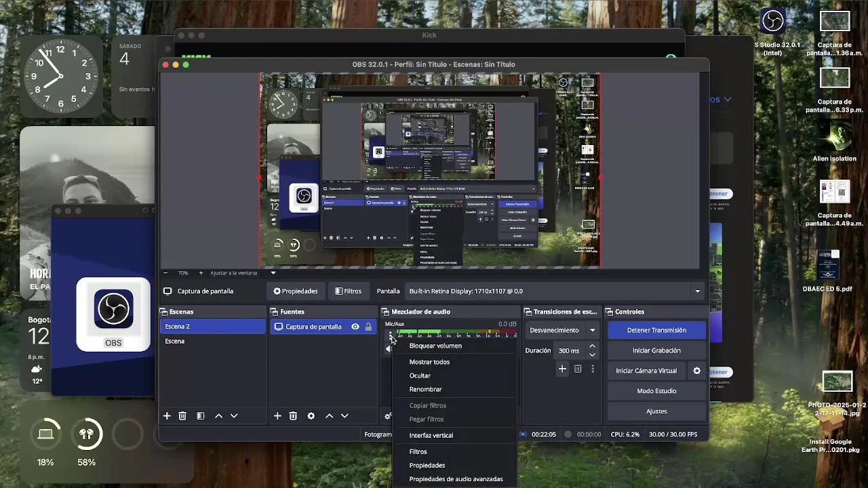
Task: Open virtual camera settings gear
Action: click(696, 371)
